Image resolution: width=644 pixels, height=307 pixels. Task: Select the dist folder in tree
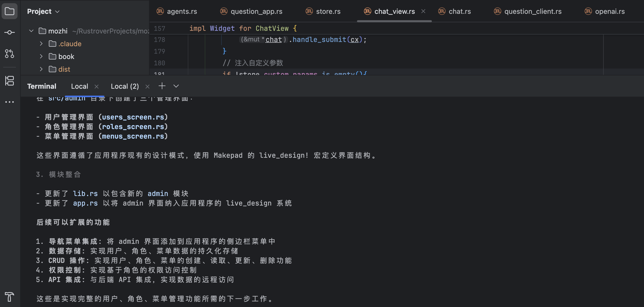(64, 69)
